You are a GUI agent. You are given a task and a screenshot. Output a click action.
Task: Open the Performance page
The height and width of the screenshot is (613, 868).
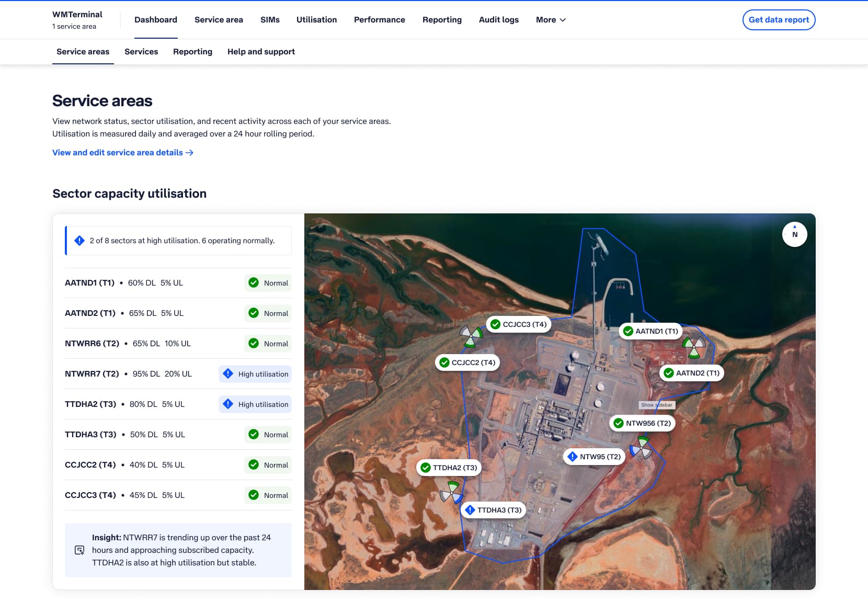click(380, 20)
